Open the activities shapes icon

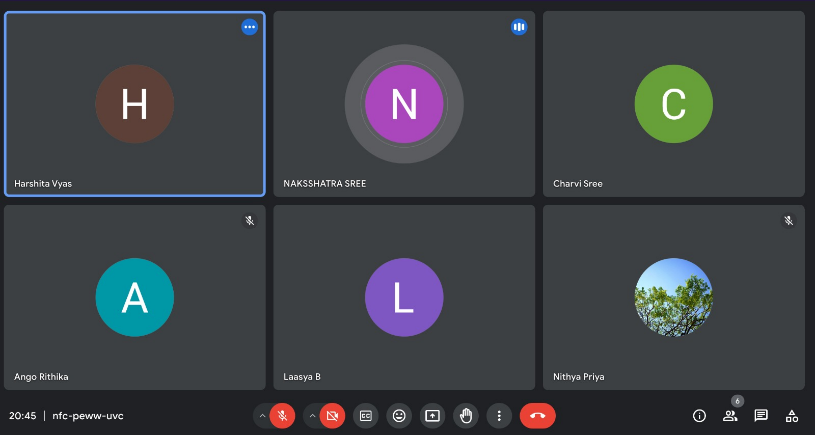pyautogui.click(x=791, y=415)
